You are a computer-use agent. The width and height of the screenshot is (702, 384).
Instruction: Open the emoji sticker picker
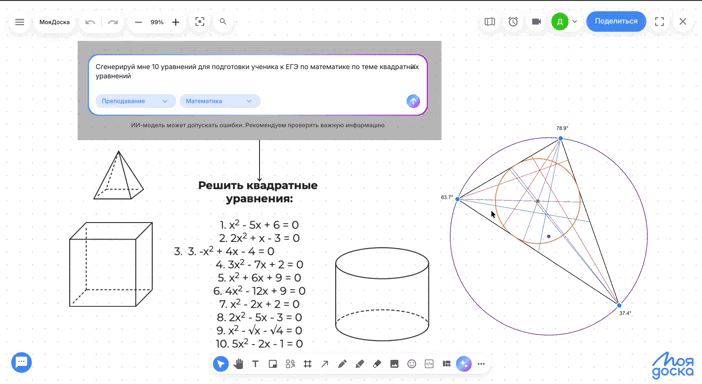(411, 364)
